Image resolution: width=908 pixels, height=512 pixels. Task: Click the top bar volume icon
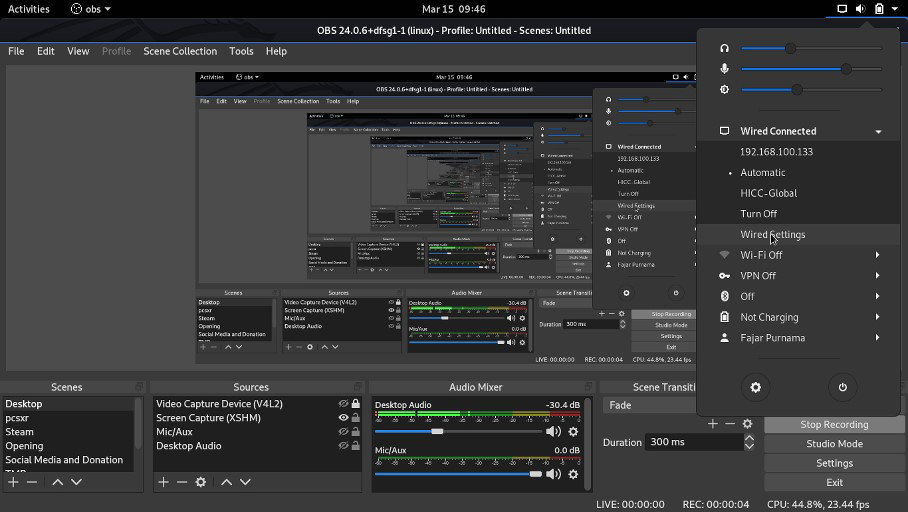click(861, 9)
